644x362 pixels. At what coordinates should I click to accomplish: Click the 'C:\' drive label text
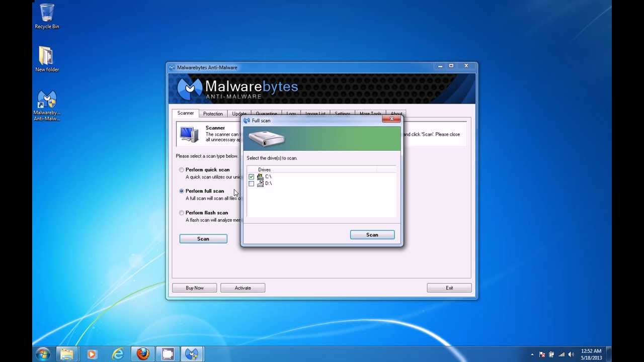268,177
